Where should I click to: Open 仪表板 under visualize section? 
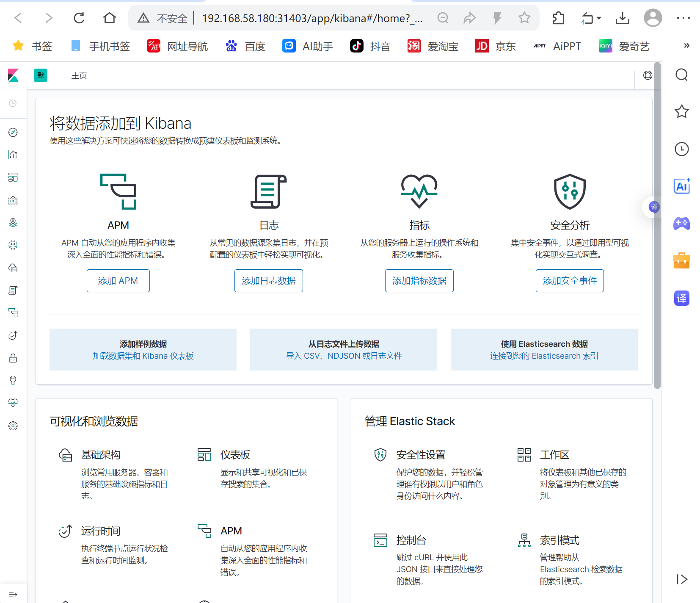[x=235, y=455]
